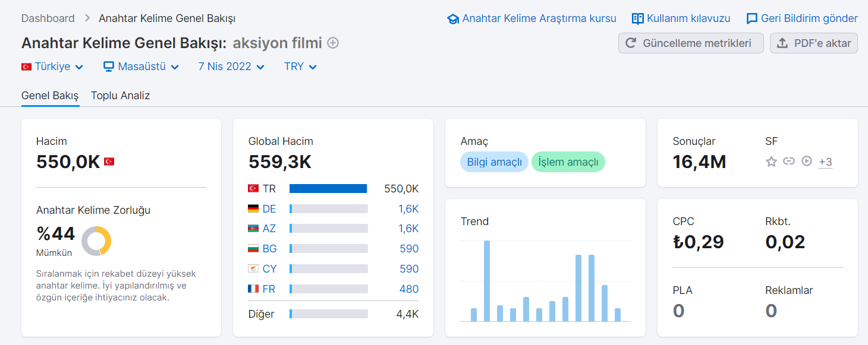The width and height of the screenshot is (868, 345).
Task: Click the PDF'e aktar button
Action: point(814,43)
